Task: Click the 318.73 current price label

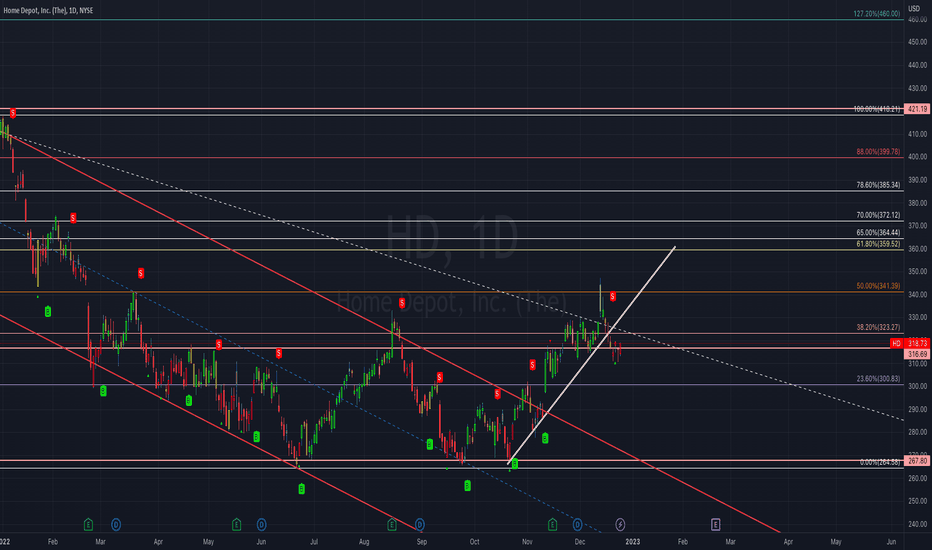Action: [917, 343]
